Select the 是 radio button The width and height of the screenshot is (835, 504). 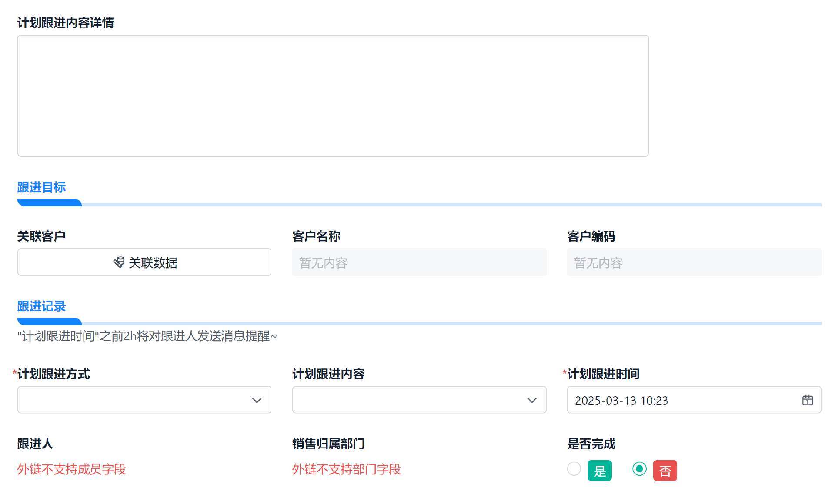coord(574,469)
